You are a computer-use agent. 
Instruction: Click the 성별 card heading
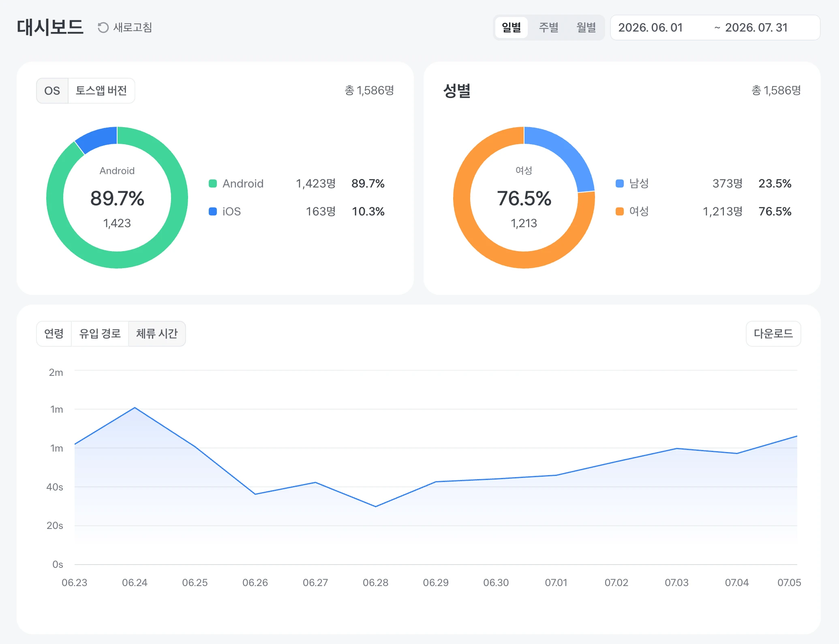457,91
